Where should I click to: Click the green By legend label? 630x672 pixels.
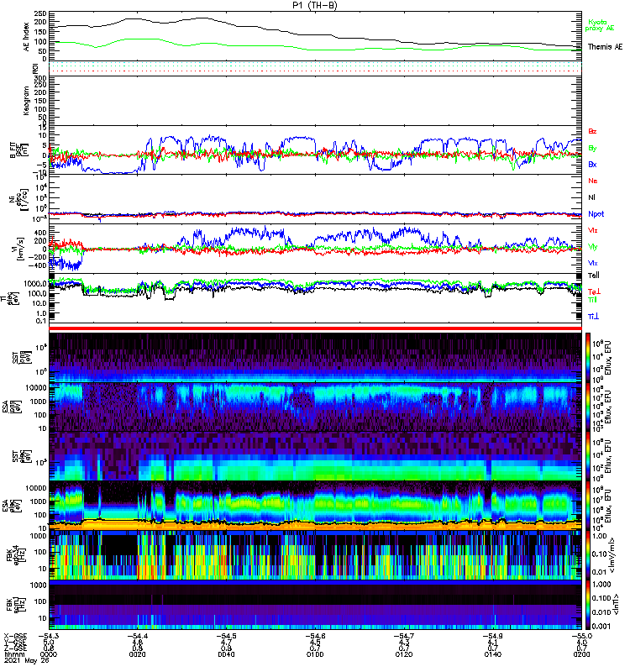[x=592, y=148]
